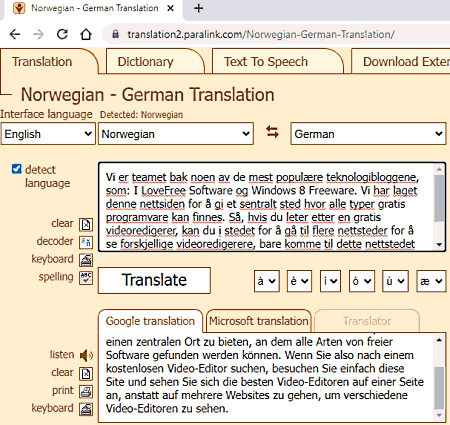The width and height of the screenshot is (450, 425).
Task: Select the Microsoft translation tab
Action: tap(259, 321)
